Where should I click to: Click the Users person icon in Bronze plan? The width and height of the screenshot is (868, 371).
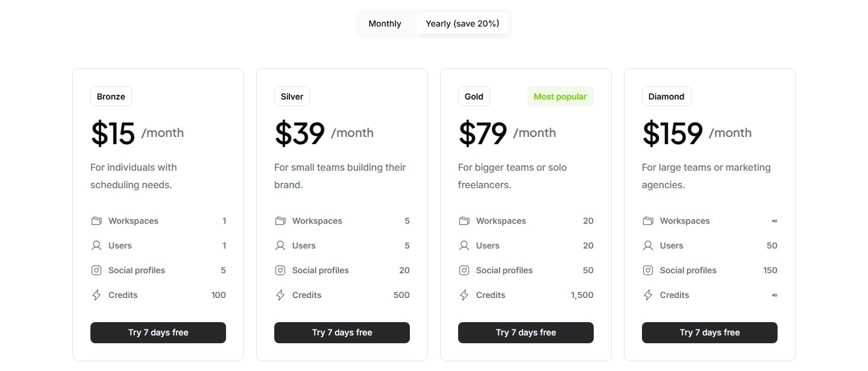[96, 246]
